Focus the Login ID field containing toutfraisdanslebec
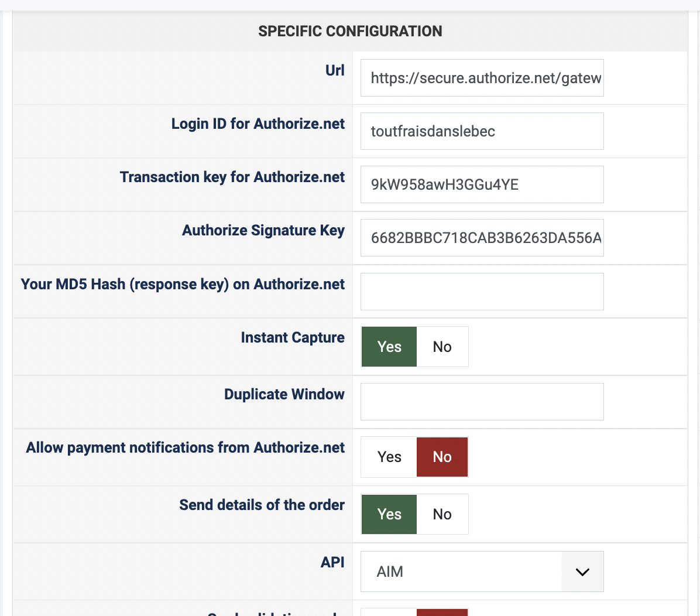The width and height of the screenshot is (700, 616). (x=482, y=131)
